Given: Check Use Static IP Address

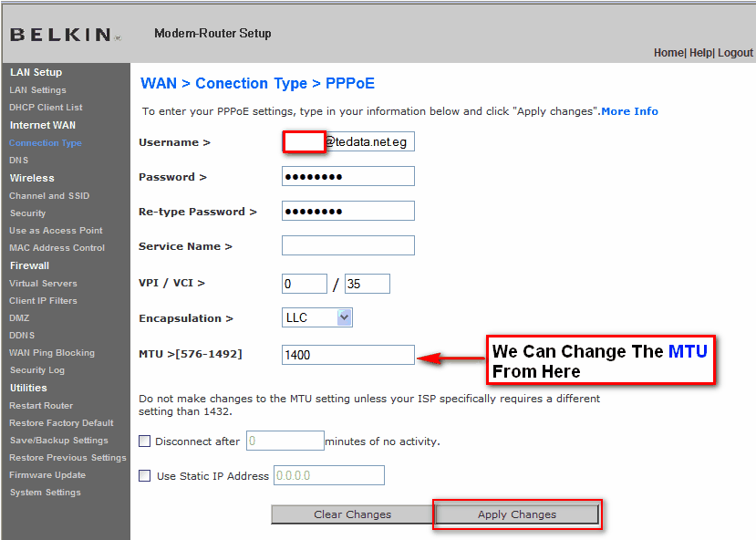Looking at the screenshot, I should [x=145, y=476].
